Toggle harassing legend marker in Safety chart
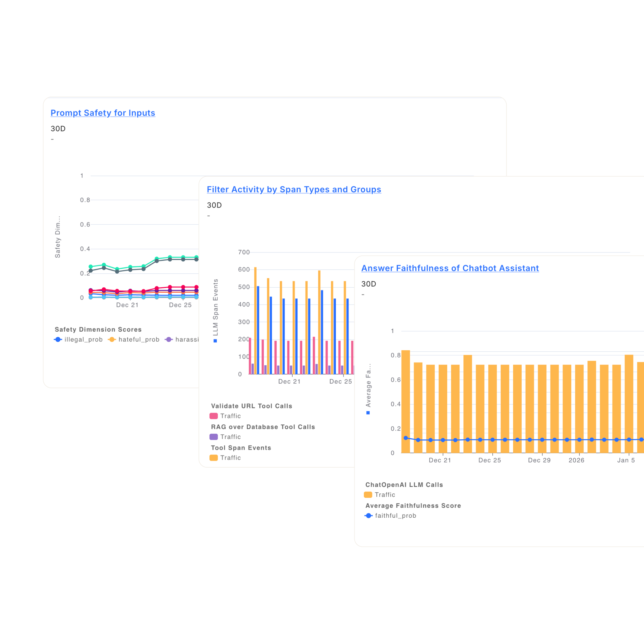Screen dimensions: 644x644 [169, 340]
